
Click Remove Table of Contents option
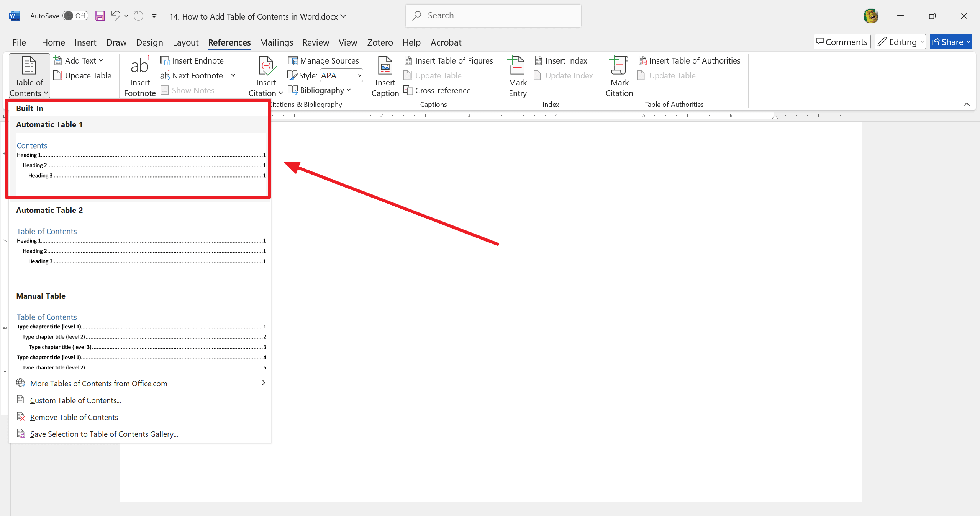point(74,417)
